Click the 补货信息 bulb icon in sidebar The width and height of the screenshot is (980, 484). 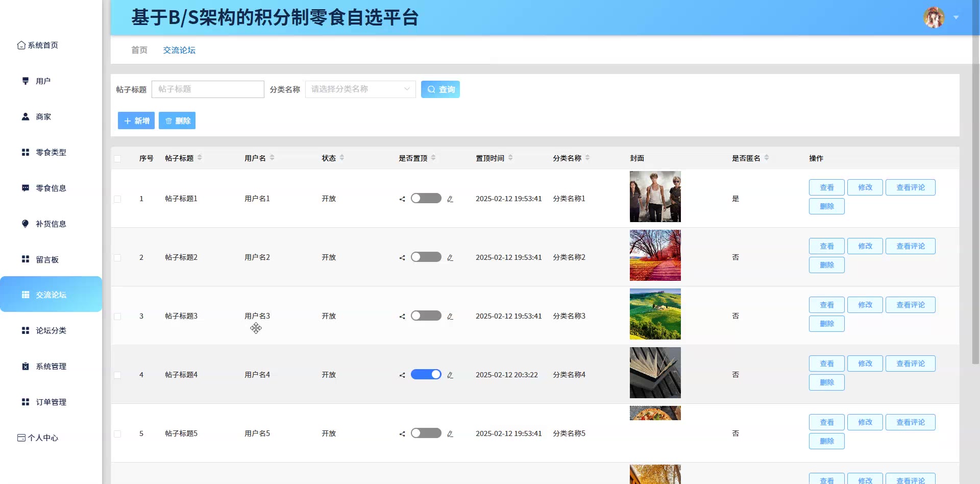click(26, 224)
